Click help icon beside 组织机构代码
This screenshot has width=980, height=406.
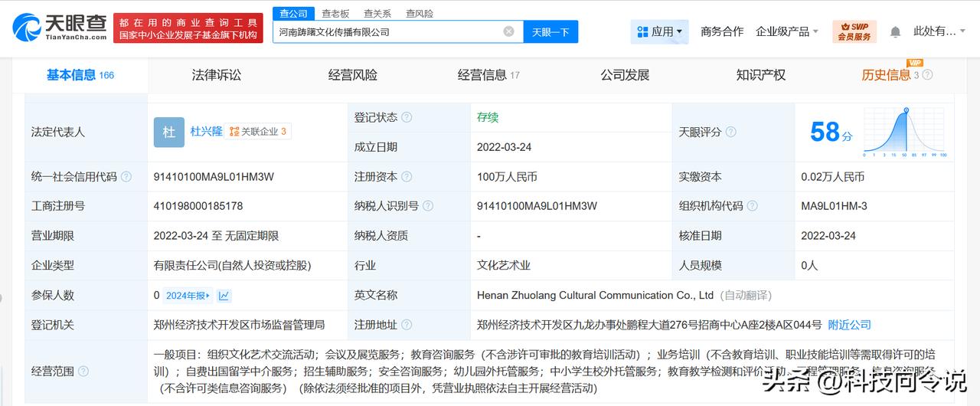point(753,206)
